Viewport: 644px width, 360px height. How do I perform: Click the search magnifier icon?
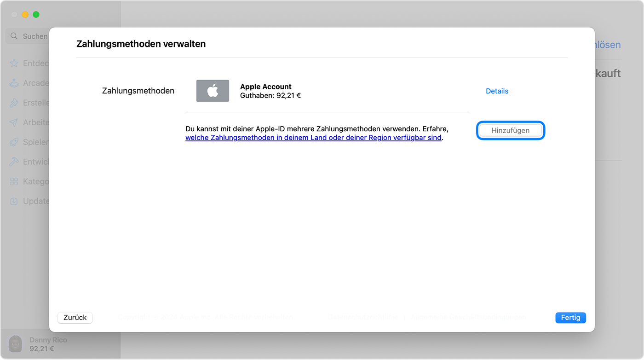point(14,36)
